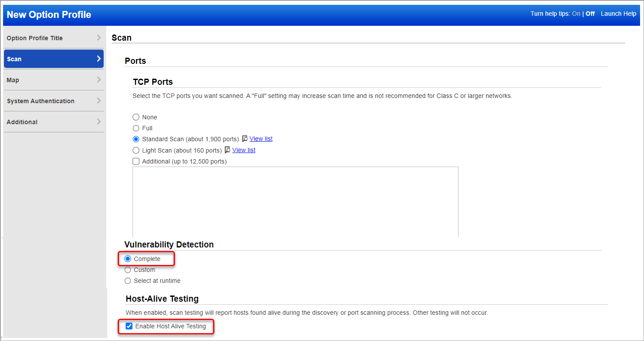Click the chevron next to System Authentication

[99, 101]
